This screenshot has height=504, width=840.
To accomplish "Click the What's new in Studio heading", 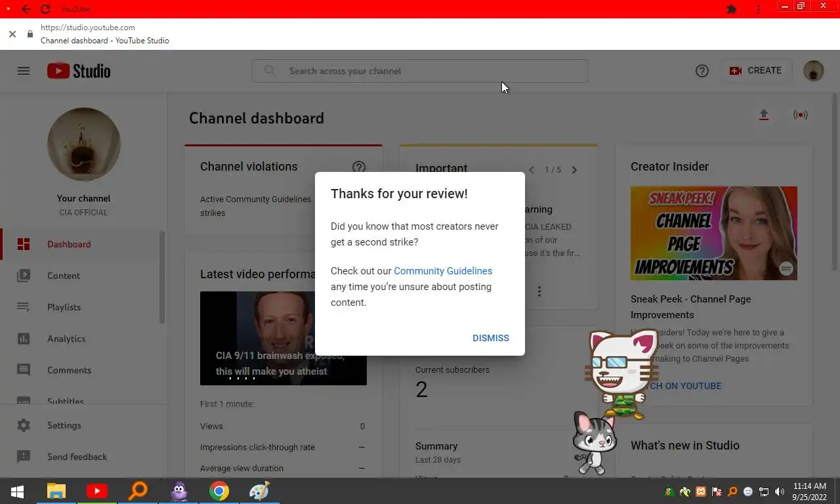I will pyautogui.click(x=685, y=446).
